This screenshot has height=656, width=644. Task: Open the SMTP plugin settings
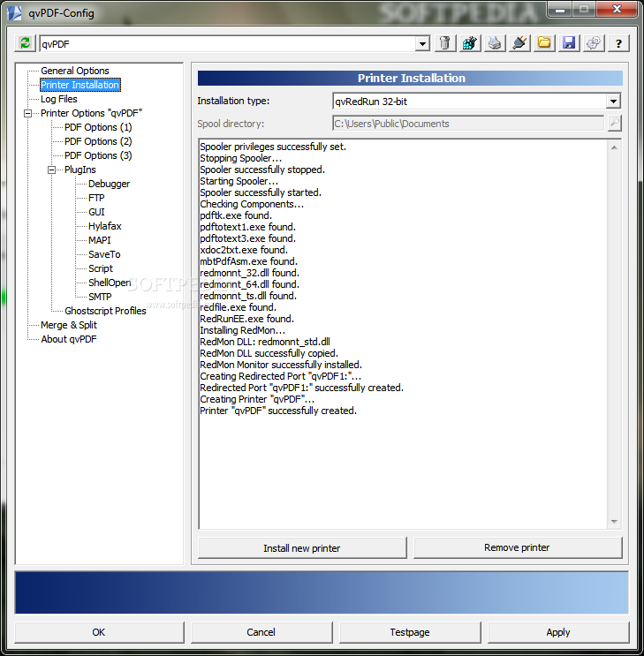[100, 297]
